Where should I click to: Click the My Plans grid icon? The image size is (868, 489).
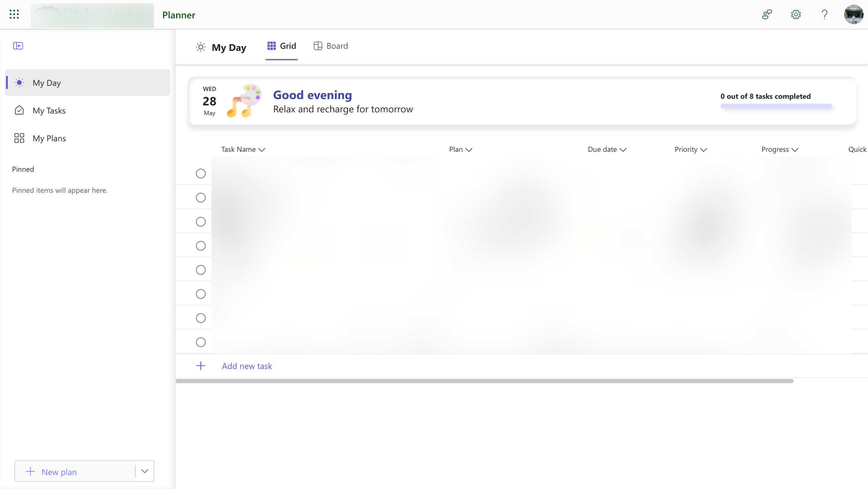19,138
